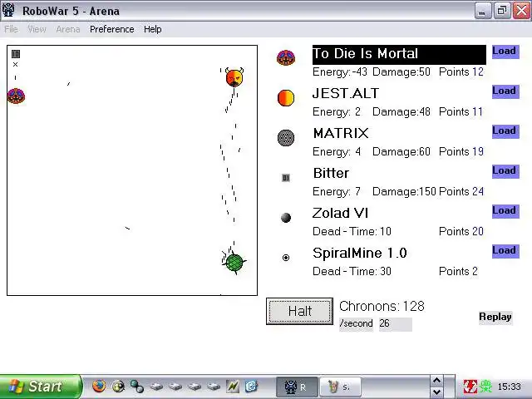Click the To Die Is Mortal robot icon in the list
The height and width of the screenshot is (399, 532).
click(x=286, y=57)
